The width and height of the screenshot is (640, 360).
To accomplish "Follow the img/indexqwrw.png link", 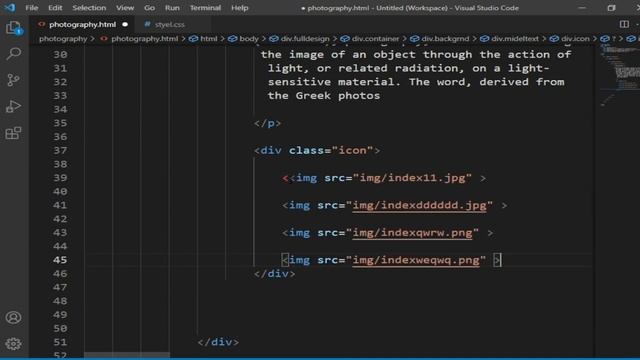I will [x=412, y=233].
